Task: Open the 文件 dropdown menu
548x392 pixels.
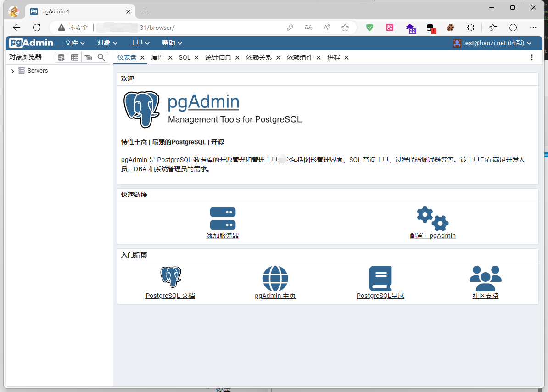Action: [75, 43]
